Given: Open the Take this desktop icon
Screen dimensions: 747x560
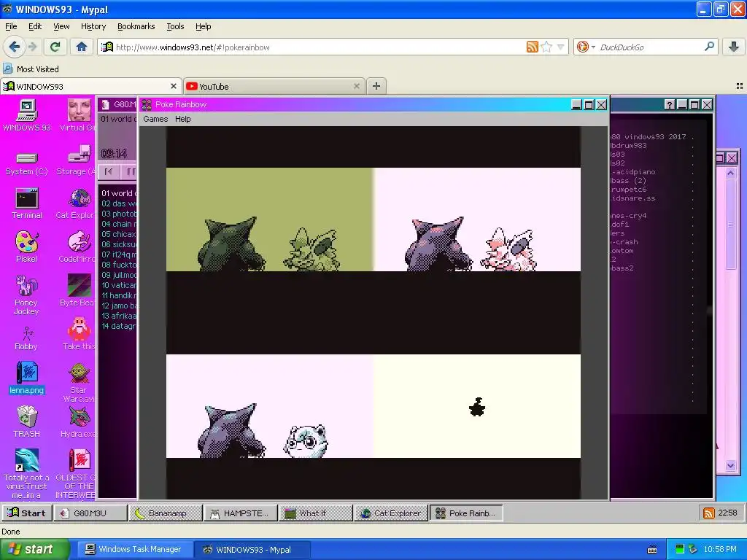Looking at the screenshot, I should 79,334.
